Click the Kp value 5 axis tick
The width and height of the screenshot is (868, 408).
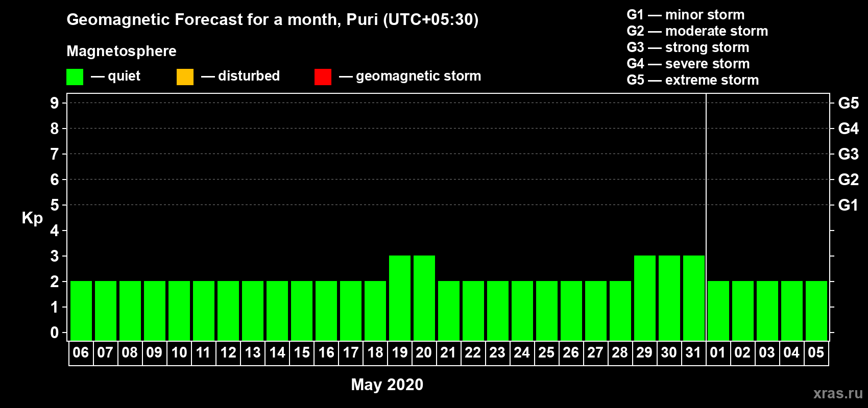pos(55,205)
